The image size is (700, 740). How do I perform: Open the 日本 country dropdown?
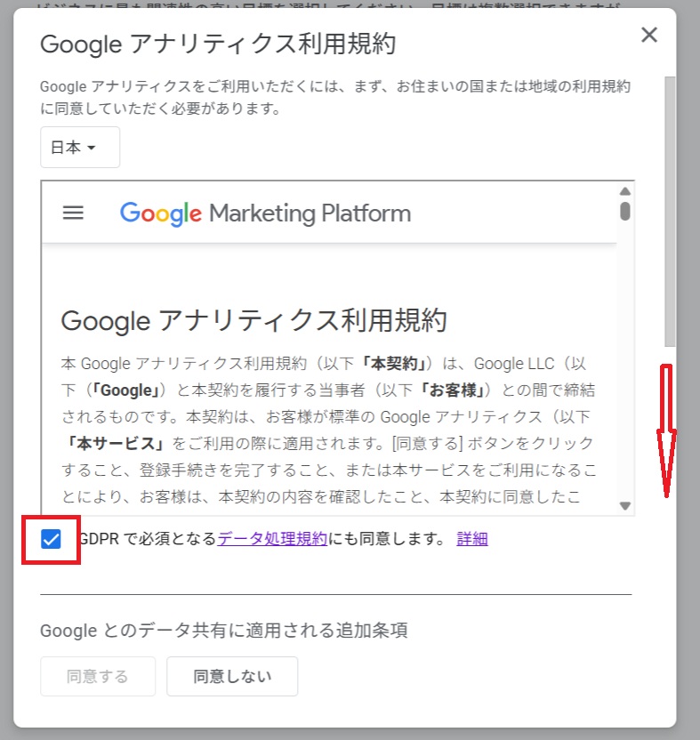79,148
